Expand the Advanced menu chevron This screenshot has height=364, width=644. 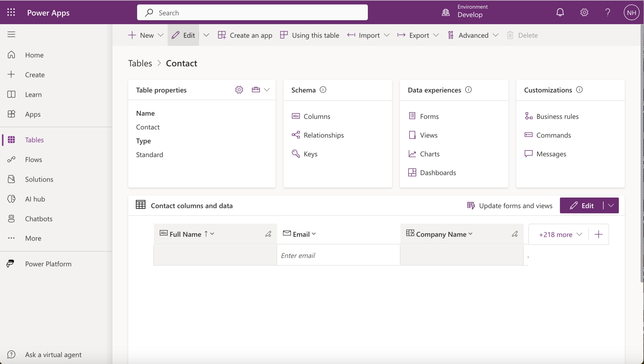click(x=495, y=35)
